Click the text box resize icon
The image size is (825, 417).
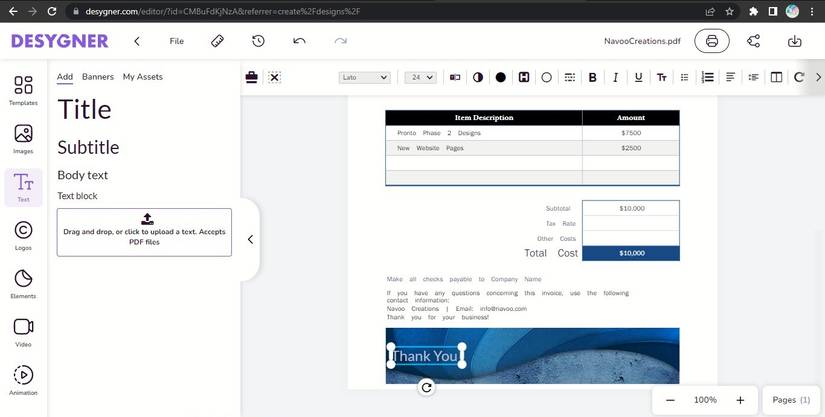[455, 77]
